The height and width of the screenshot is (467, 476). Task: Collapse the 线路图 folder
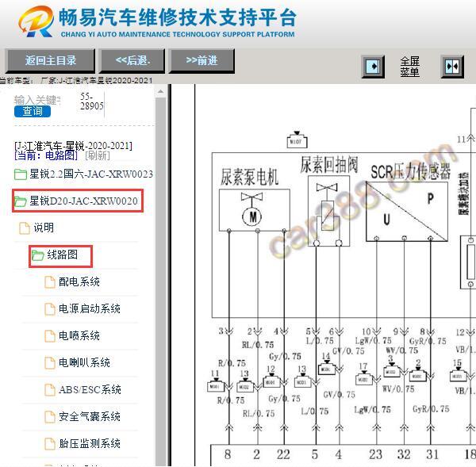pyautogui.click(x=61, y=256)
